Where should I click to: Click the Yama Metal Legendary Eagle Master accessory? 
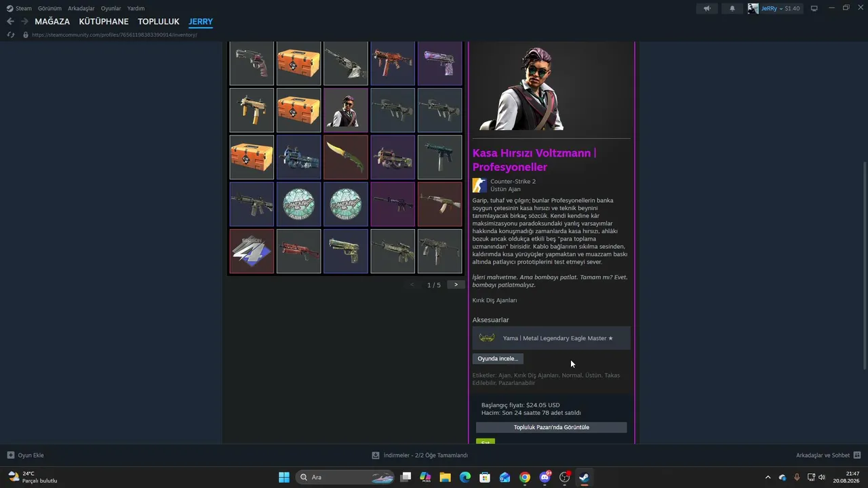(x=551, y=338)
